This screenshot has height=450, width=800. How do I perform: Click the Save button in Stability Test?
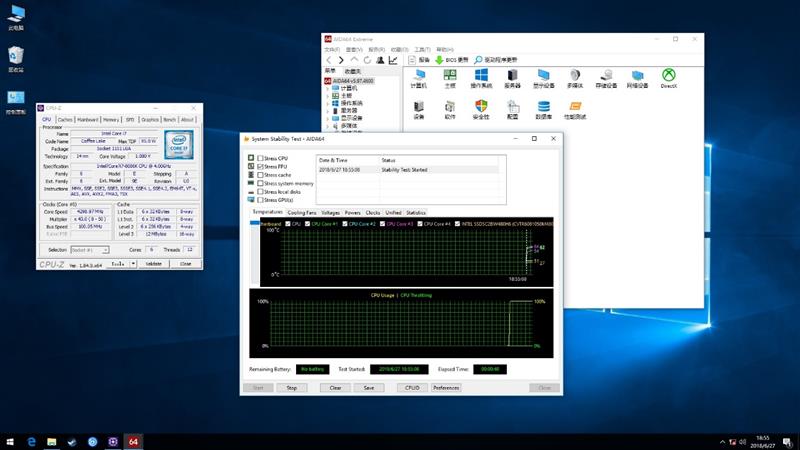[x=369, y=388]
